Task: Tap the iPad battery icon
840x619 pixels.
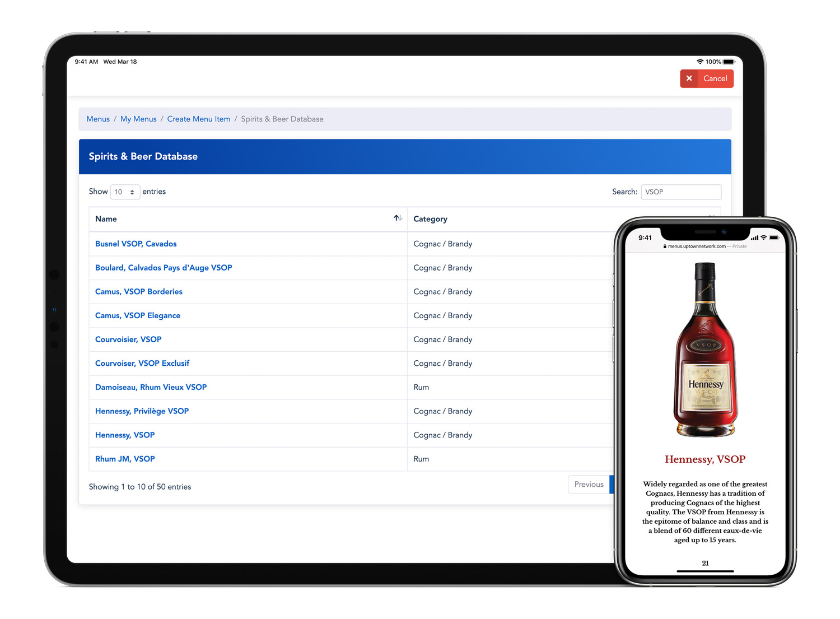Action: coord(729,62)
